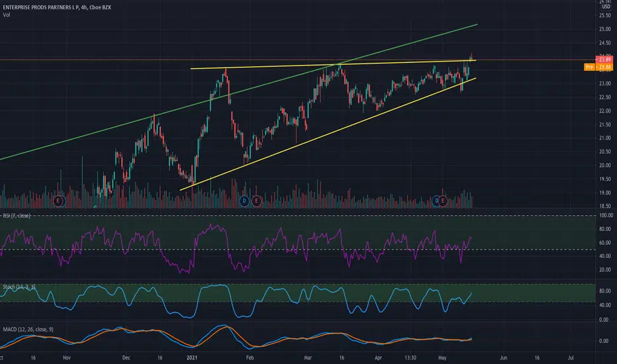Image resolution: width=617 pixels, height=364 pixels.
Task: Click the 25.50 price scale value
Action: (605, 15)
